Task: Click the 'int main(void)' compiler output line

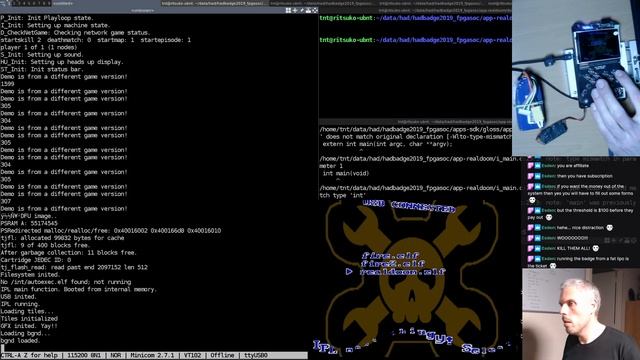Action: point(346,173)
